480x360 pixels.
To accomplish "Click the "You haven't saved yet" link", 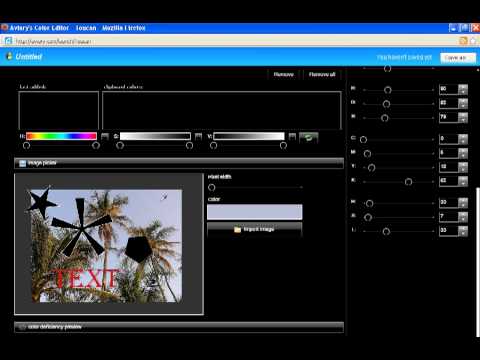I will (x=404, y=57).
